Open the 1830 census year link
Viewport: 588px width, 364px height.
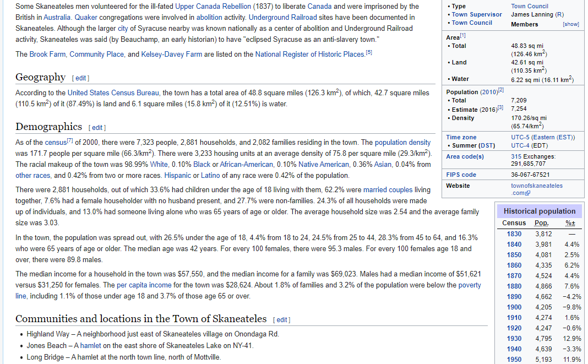514,234
